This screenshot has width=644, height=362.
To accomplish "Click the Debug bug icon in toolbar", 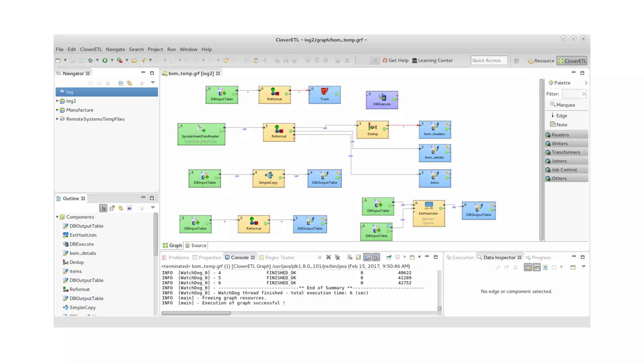I will [90, 60].
